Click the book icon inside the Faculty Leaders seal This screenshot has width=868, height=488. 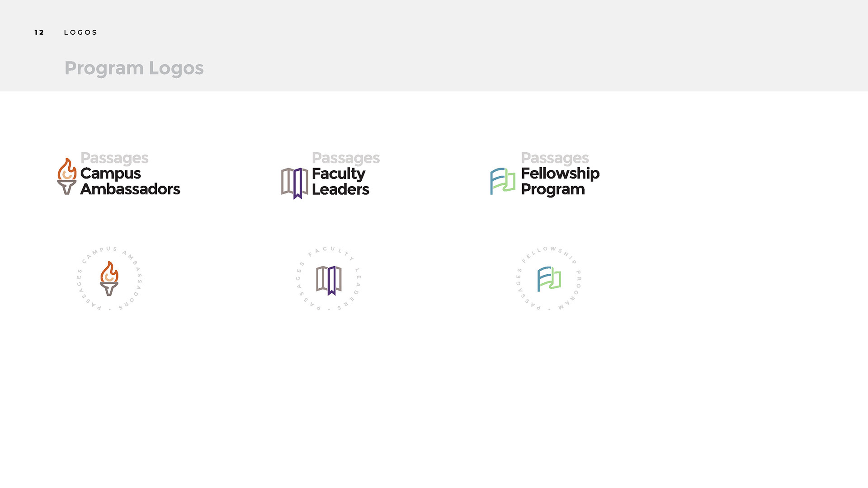[x=329, y=281]
